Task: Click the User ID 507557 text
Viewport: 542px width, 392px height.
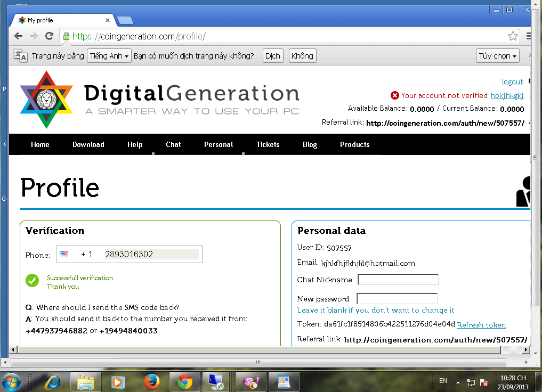Action: point(339,248)
